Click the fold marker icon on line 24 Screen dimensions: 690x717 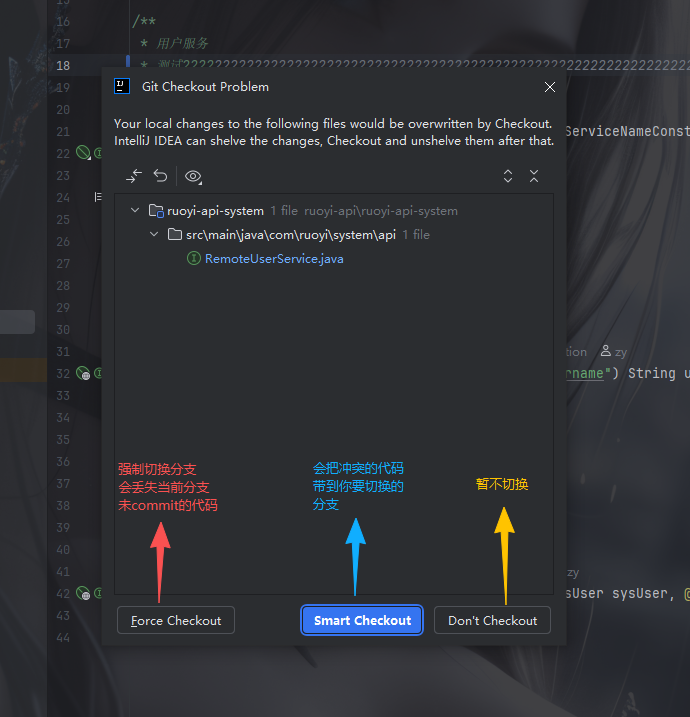(x=98, y=197)
